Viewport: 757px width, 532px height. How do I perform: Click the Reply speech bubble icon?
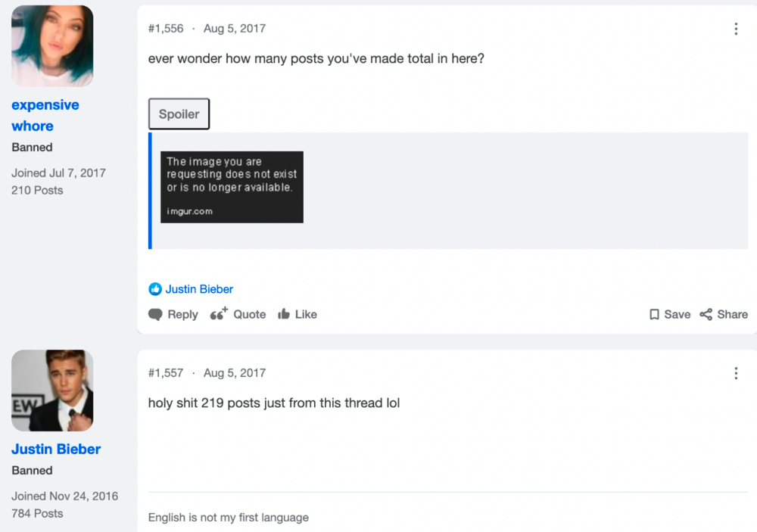tap(155, 315)
